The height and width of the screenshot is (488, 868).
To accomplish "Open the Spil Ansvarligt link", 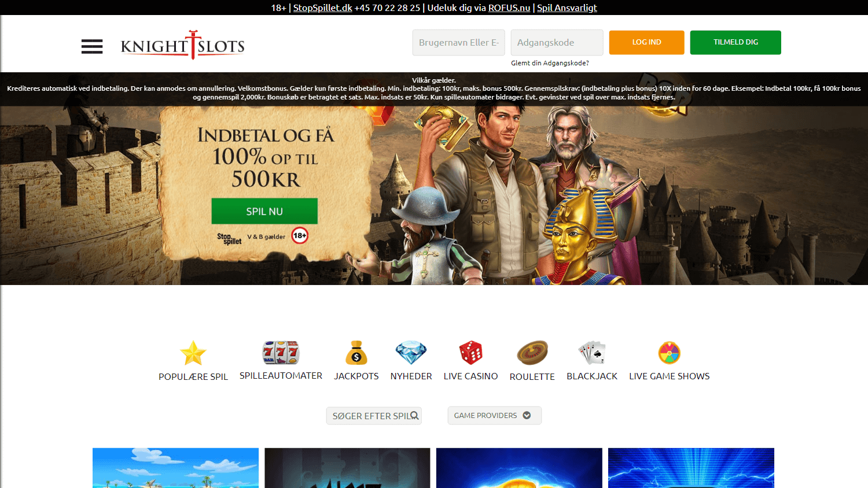I will click(x=567, y=8).
